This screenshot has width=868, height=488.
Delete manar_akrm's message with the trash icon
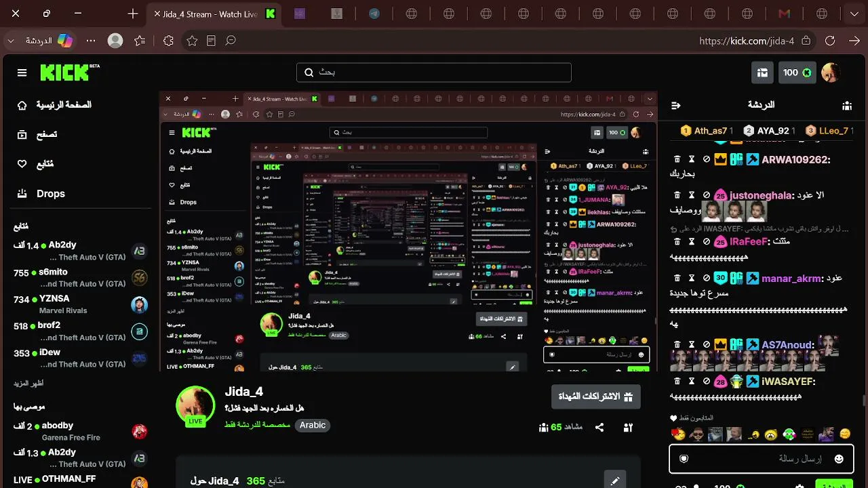click(x=677, y=278)
